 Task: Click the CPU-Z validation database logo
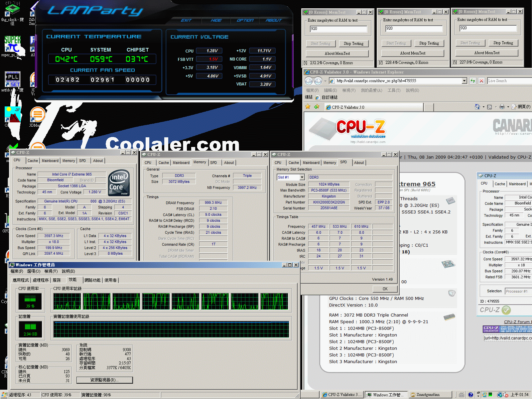tap(361, 128)
